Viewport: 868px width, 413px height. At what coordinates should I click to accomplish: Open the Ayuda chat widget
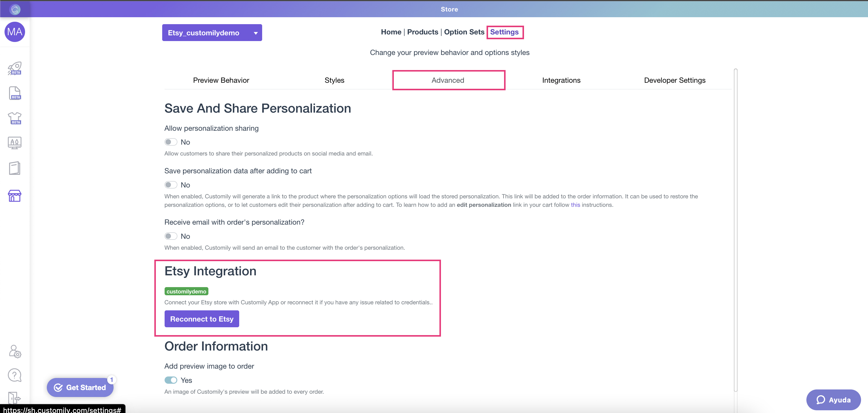pyautogui.click(x=833, y=400)
